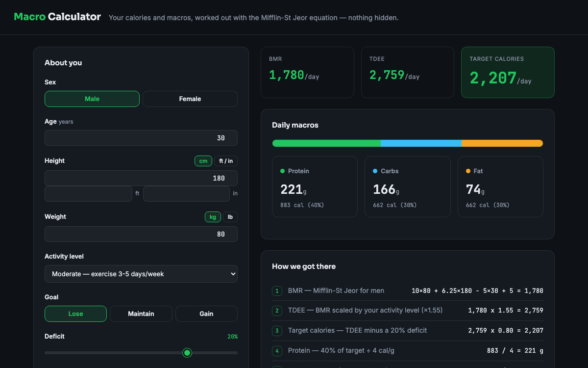Select Female sex option
Viewport: 588px width, 368px height.
tap(190, 99)
